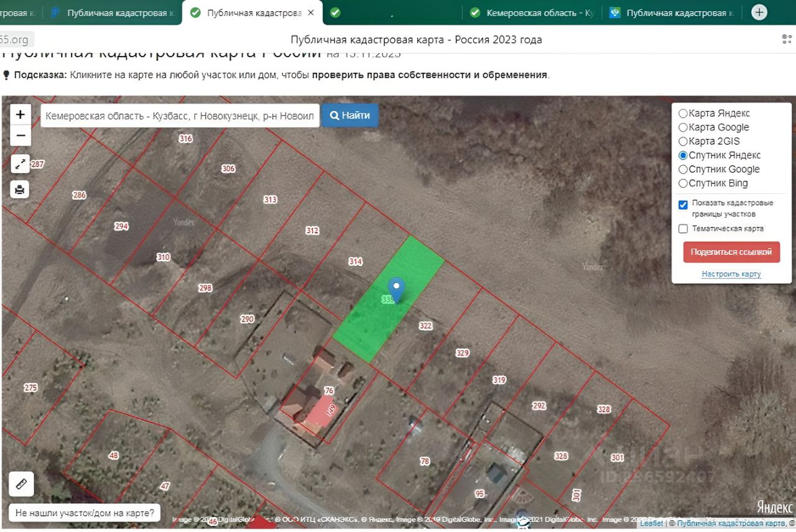Switch to the Кемеровская область browser tab
This screenshot has height=532, width=796.
pos(532,12)
